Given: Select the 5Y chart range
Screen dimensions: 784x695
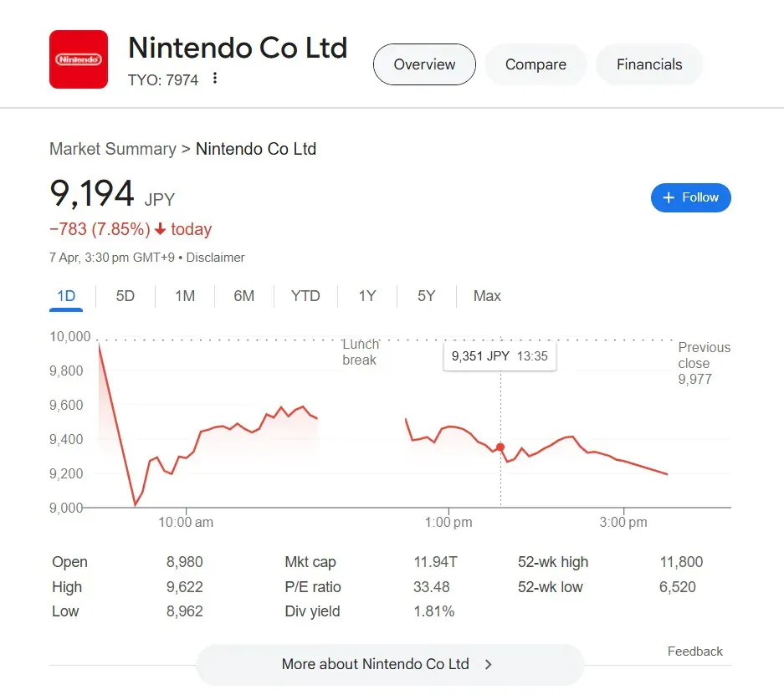Looking at the screenshot, I should point(427,296).
